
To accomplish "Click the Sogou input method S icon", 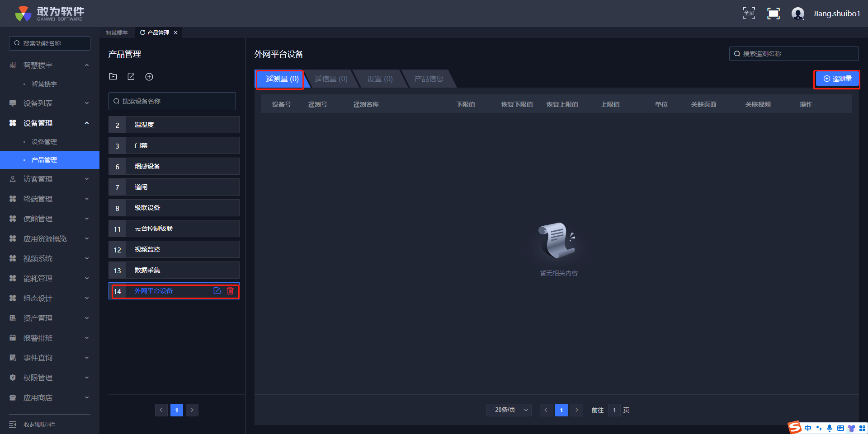I will pyautogui.click(x=794, y=427).
